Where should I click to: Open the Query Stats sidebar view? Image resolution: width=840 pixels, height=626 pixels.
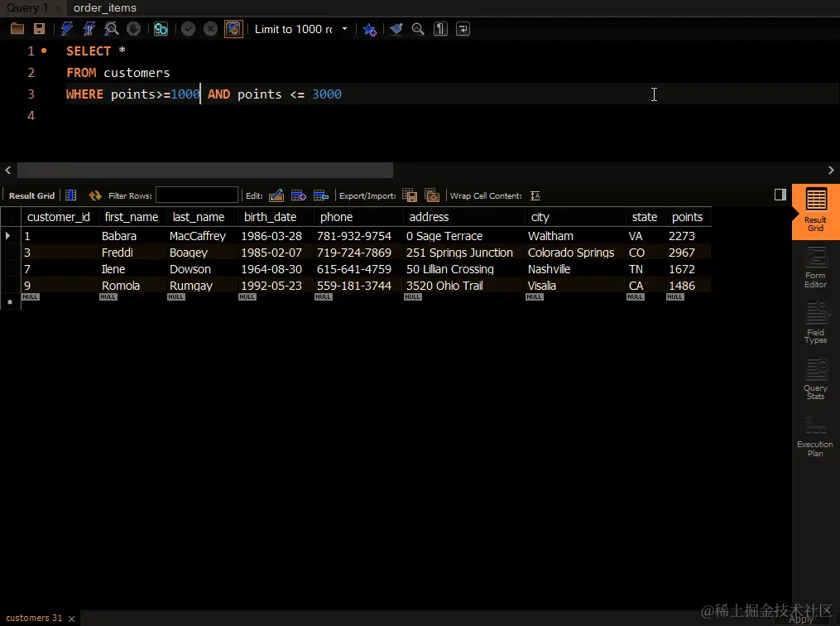tap(815, 379)
